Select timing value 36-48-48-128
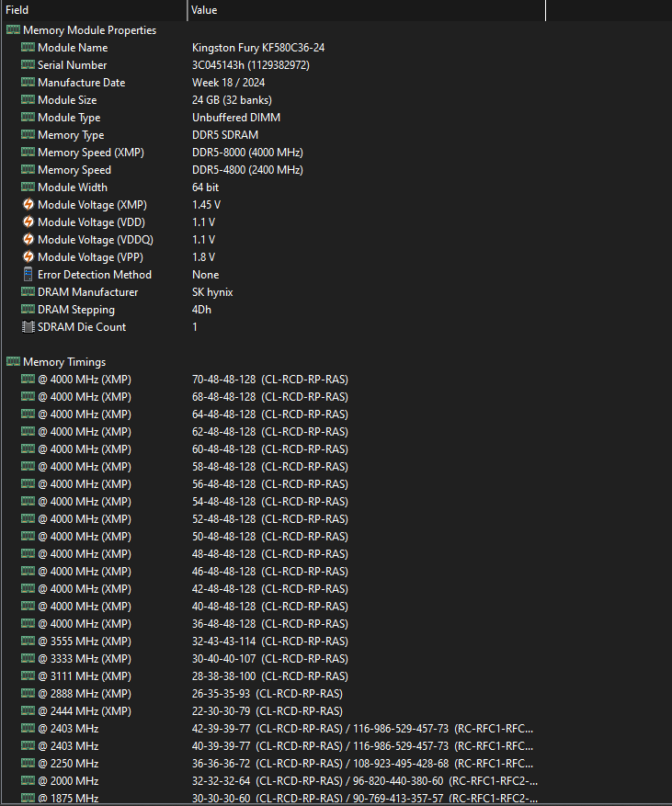Image resolution: width=672 pixels, height=806 pixels. (223, 624)
